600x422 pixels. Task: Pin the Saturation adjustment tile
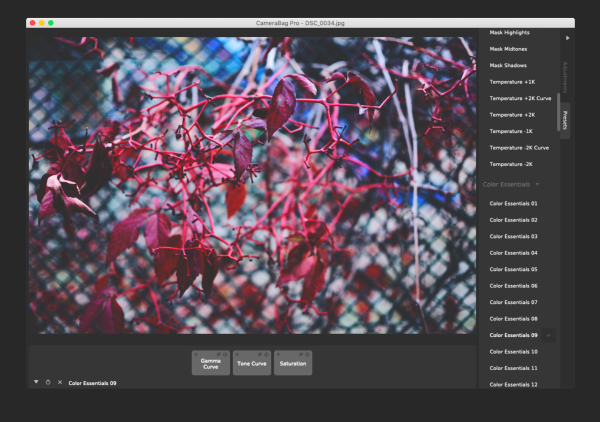301,355
